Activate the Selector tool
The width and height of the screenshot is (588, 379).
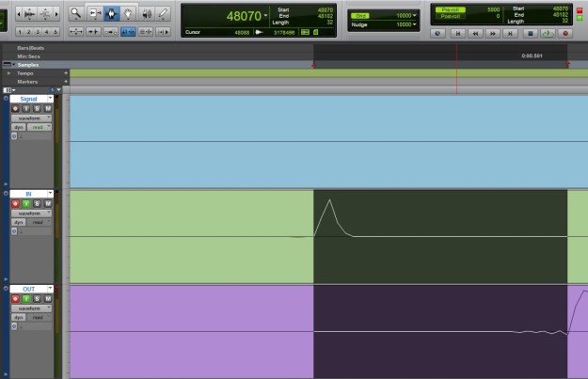coord(112,14)
